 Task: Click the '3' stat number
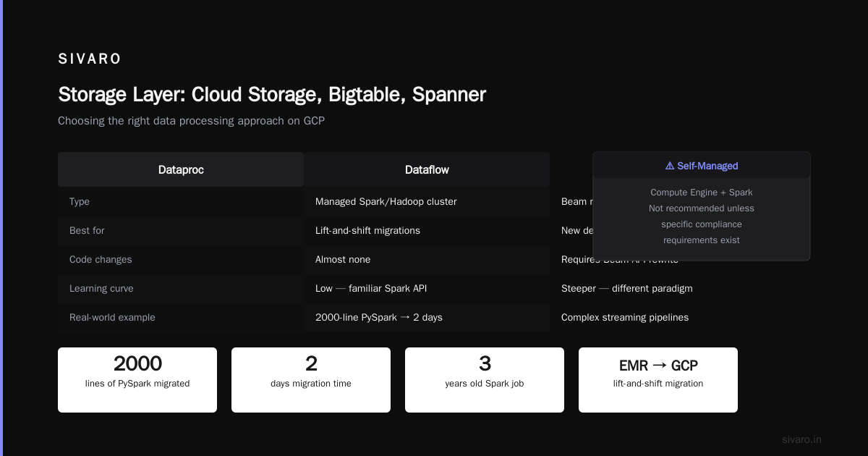[485, 363]
